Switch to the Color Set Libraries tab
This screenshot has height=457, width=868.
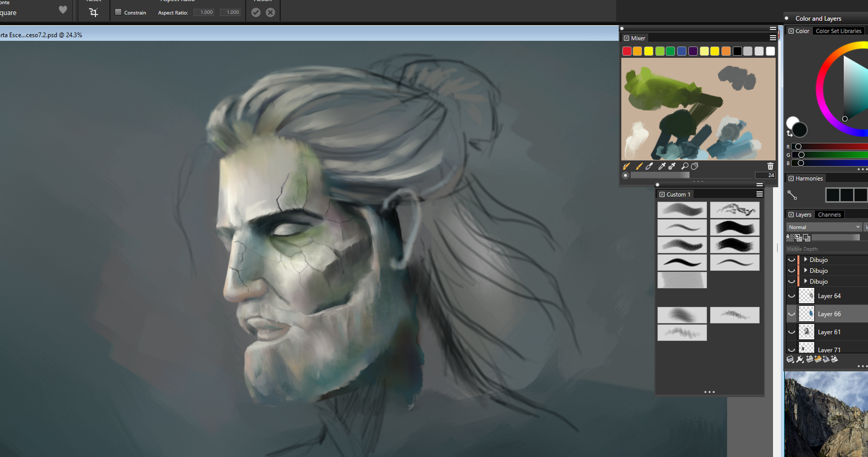[839, 31]
